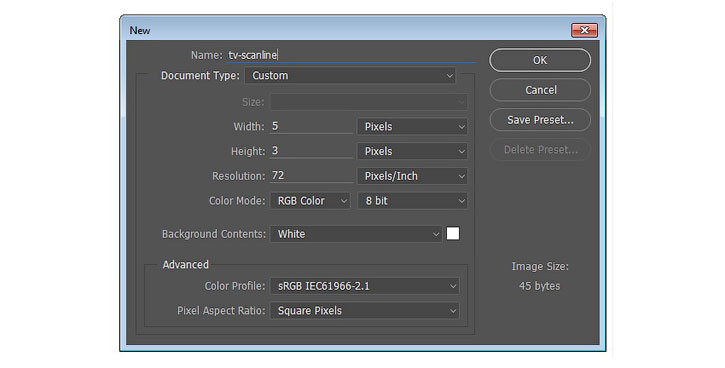Open the Width units Pixels dropdown
The width and height of the screenshot is (725, 368).
pyautogui.click(x=412, y=127)
